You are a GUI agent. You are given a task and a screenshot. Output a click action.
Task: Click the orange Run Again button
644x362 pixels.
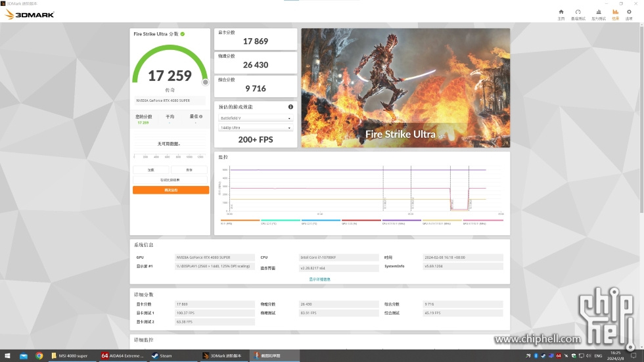[x=171, y=190]
